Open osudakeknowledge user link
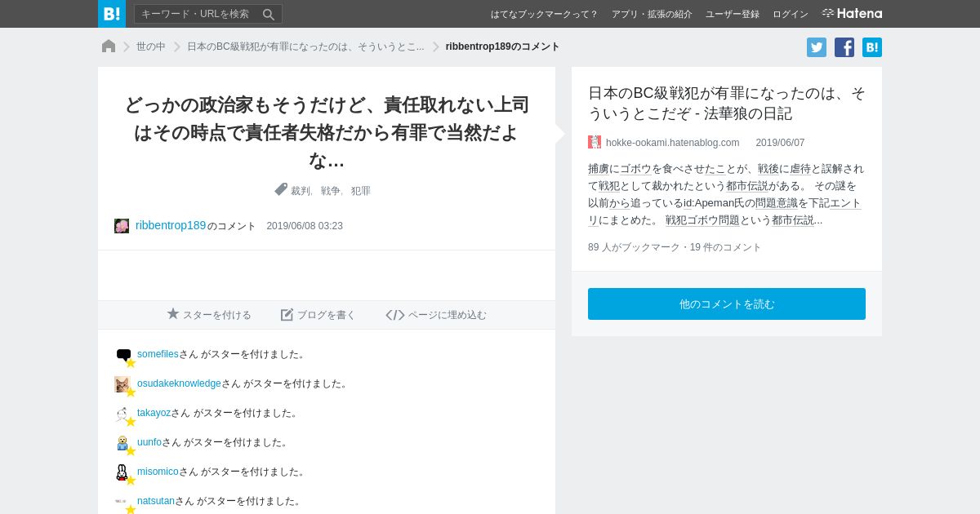980x514 pixels. (x=179, y=383)
